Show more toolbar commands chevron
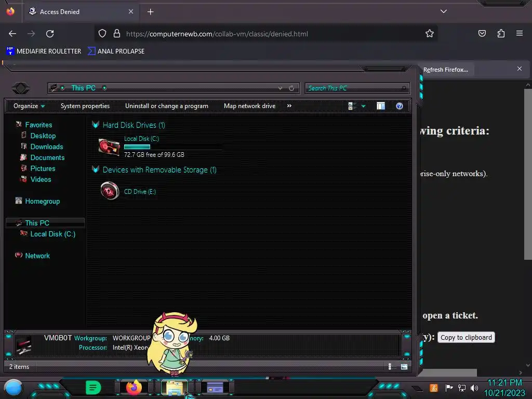The image size is (532, 399). tap(289, 106)
